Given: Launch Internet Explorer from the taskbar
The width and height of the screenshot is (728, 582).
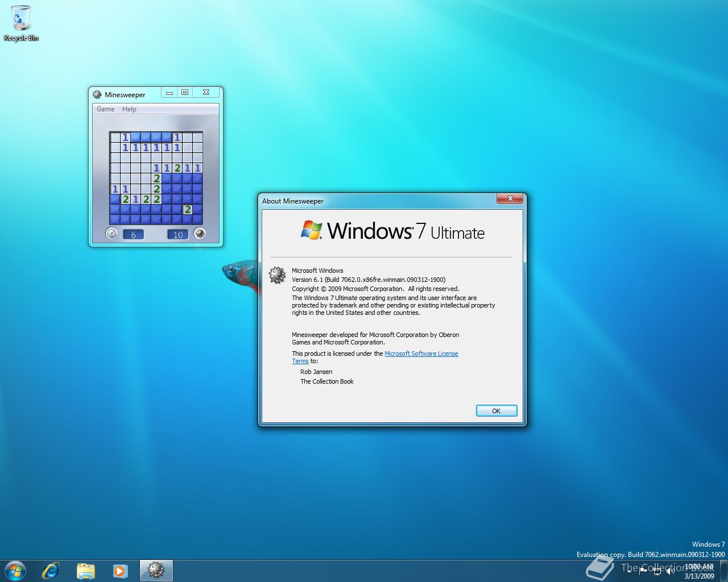Looking at the screenshot, I should [x=51, y=570].
